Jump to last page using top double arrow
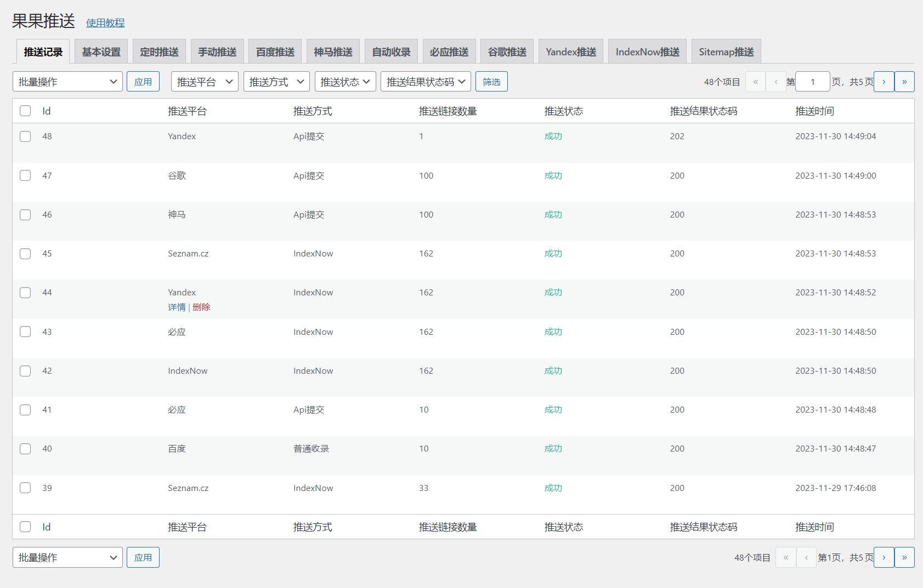Image resolution: width=923 pixels, height=588 pixels. (x=904, y=82)
